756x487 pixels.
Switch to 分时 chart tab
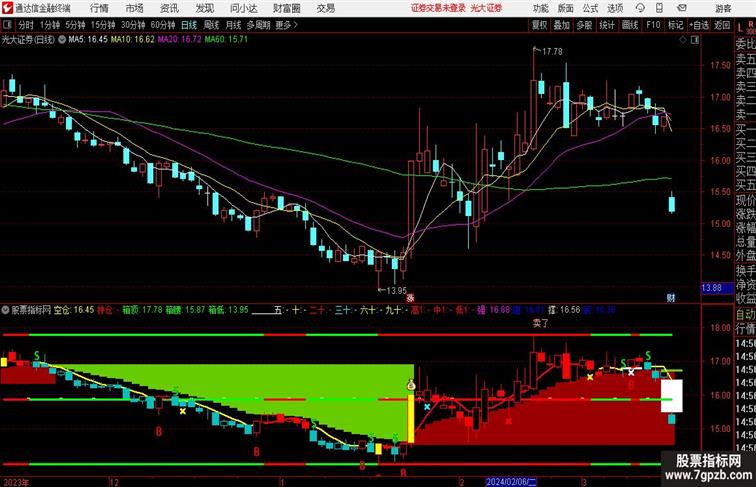(x=26, y=25)
